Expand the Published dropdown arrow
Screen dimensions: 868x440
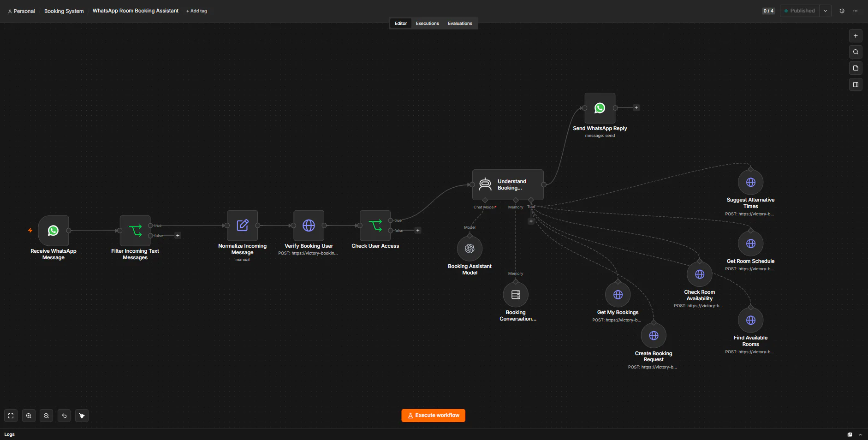point(825,11)
